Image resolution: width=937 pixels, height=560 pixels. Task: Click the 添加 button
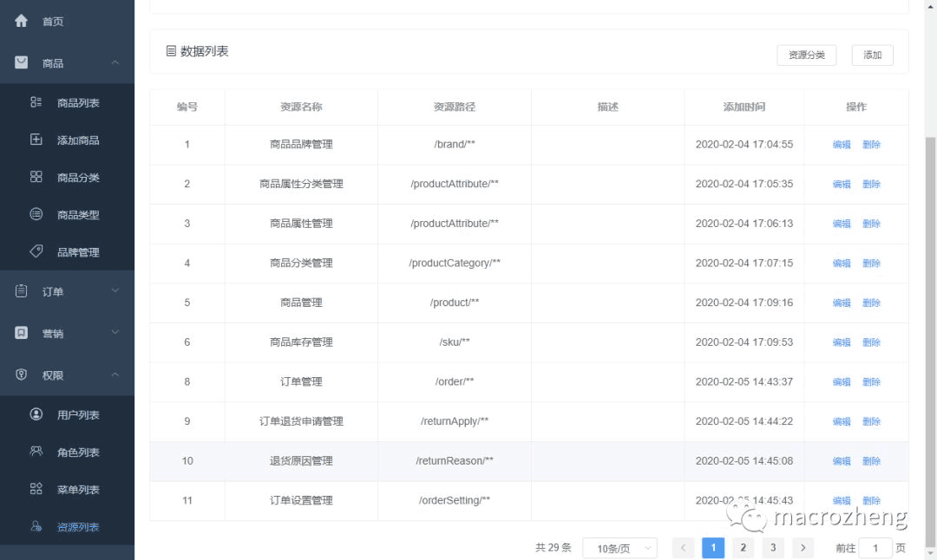click(872, 55)
